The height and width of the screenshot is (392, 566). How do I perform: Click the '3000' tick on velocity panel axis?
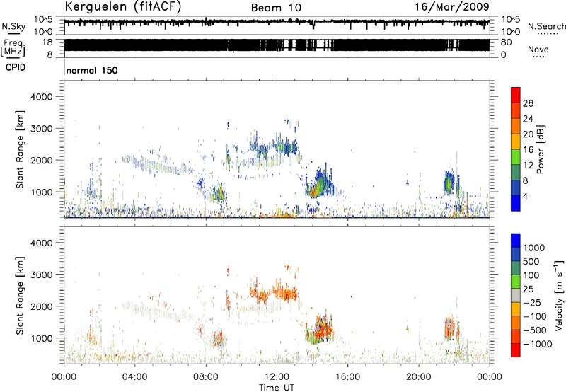click(x=42, y=275)
